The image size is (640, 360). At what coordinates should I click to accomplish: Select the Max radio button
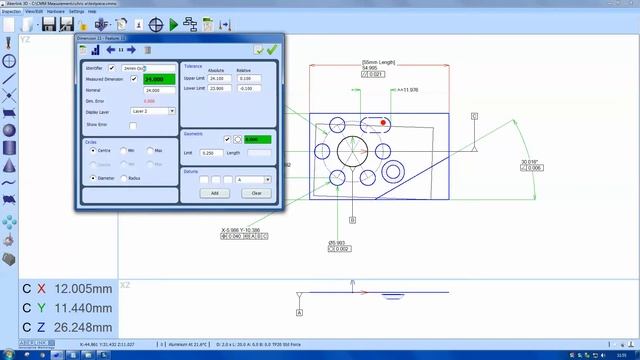tap(150, 151)
